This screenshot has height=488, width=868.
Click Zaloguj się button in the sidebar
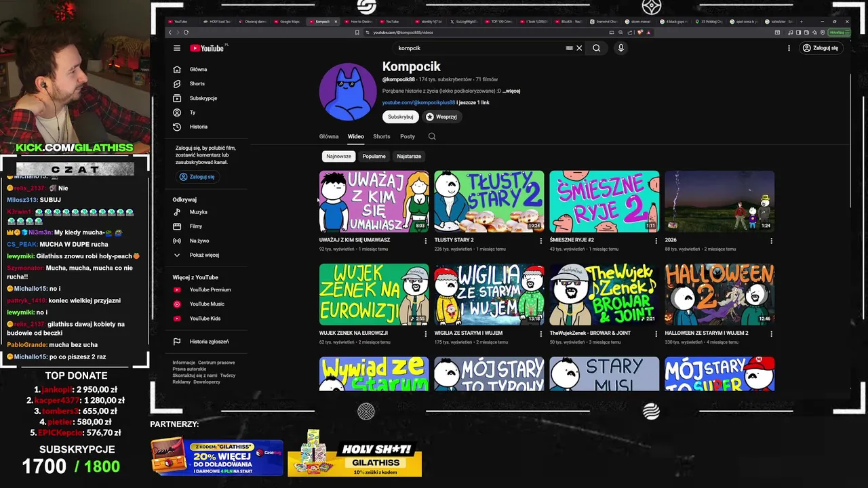click(x=197, y=177)
